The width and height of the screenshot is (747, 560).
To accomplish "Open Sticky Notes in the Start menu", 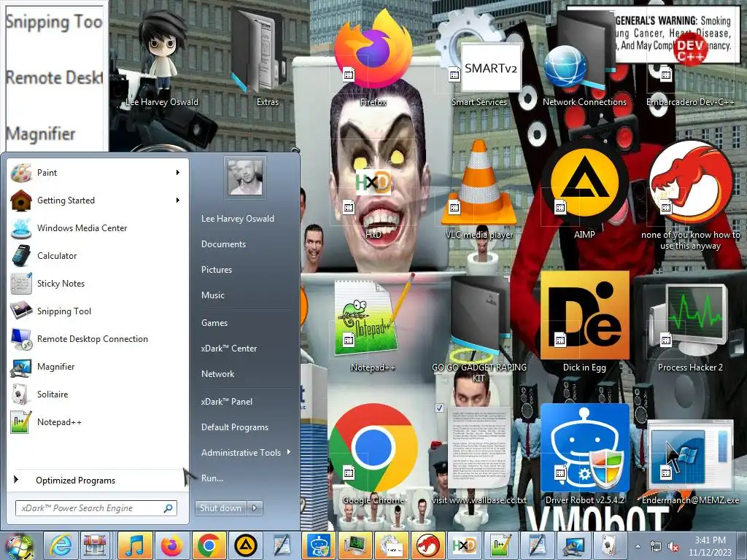I will (x=98, y=284).
